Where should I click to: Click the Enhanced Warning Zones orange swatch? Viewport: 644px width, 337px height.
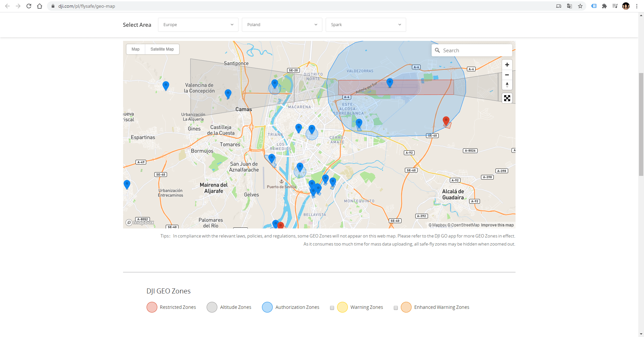(406, 307)
